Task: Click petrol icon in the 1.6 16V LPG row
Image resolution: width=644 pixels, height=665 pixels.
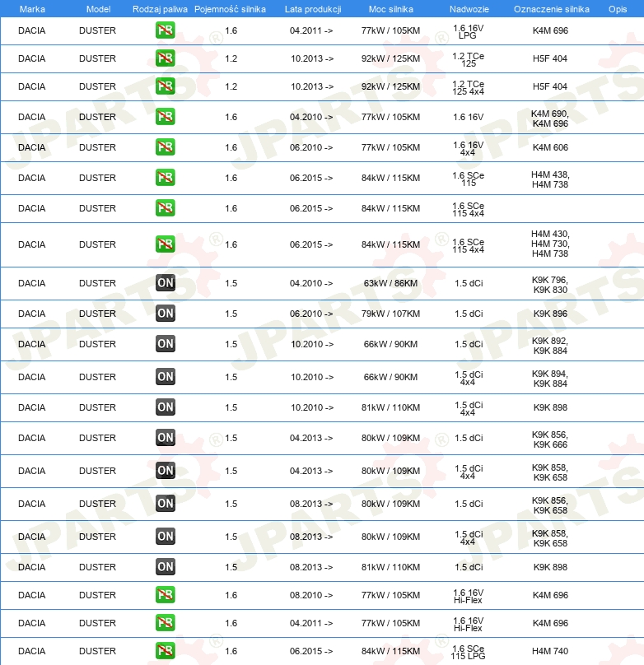Action: point(165,30)
